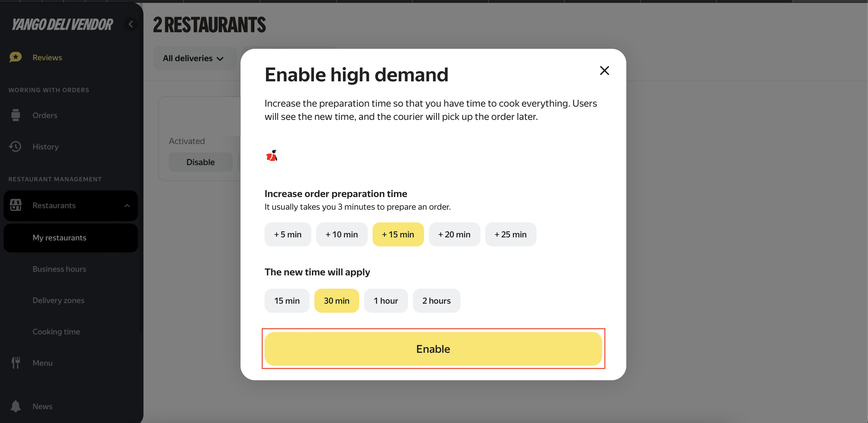The height and width of the screenshot is (423, 868).
Task: Open History page
Action: point(46,147)
